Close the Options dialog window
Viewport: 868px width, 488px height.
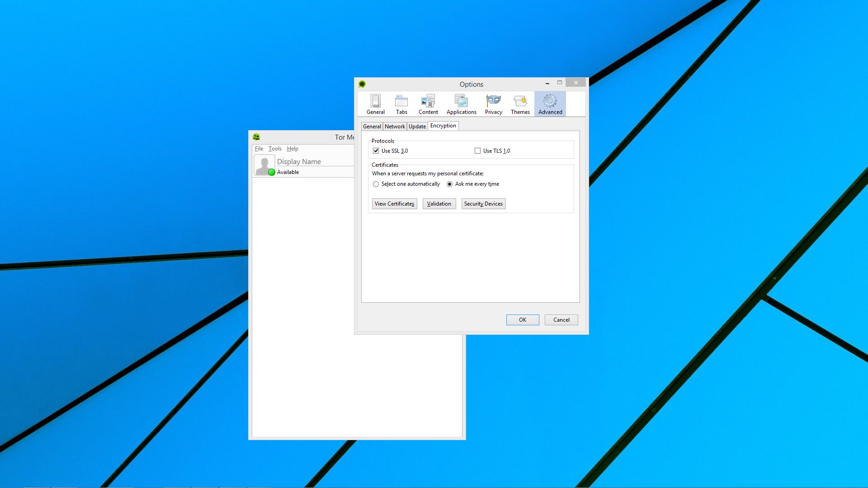576,83
